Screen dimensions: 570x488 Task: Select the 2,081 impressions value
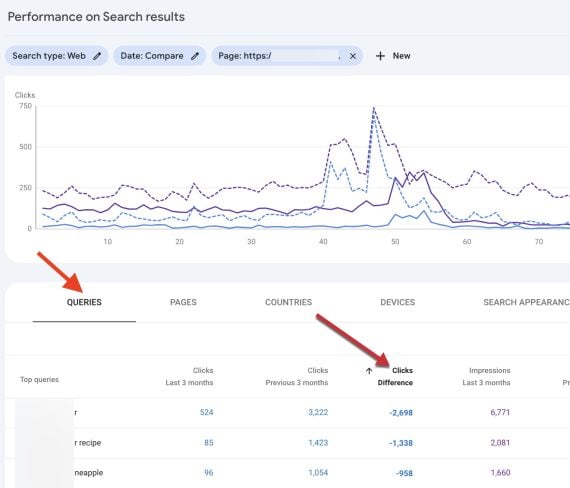[x=500, y=443]
